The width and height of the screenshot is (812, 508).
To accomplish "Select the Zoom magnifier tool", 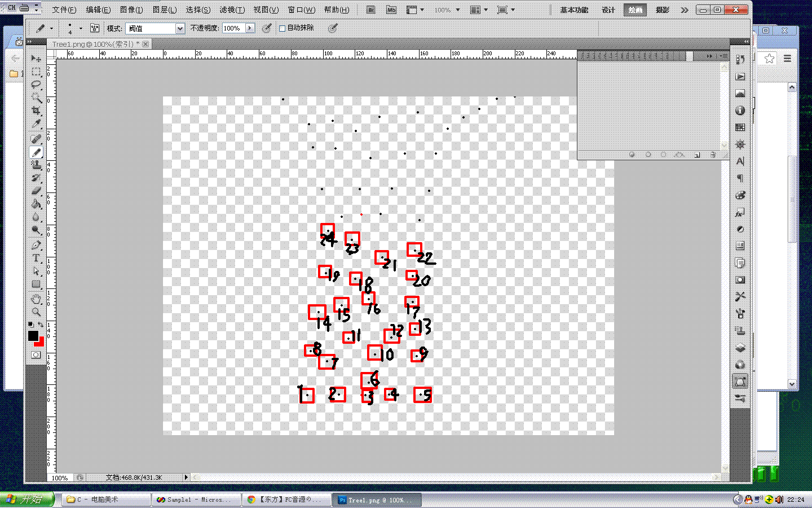I will tap(36, 312).
